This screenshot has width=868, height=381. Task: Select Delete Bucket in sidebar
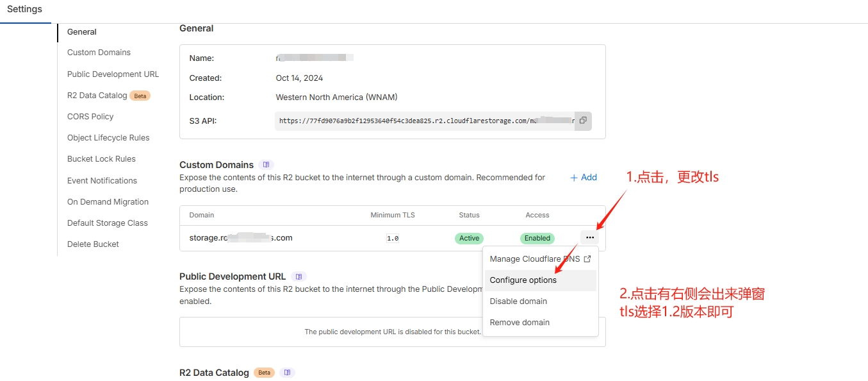(x=93, y=244)
